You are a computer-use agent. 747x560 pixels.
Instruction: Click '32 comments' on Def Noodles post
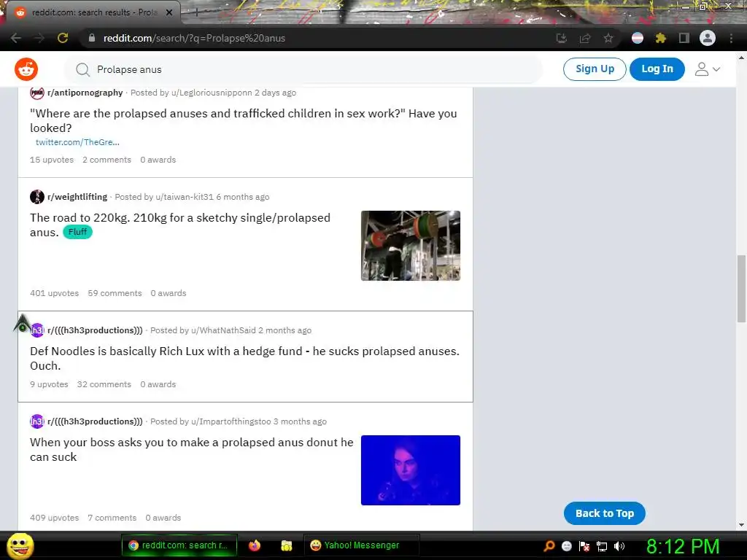pyautogui.click(x=104, y=384)
